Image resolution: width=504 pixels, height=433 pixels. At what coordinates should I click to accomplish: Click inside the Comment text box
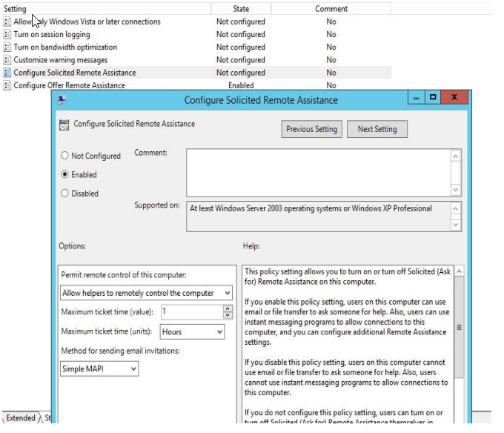319,172
